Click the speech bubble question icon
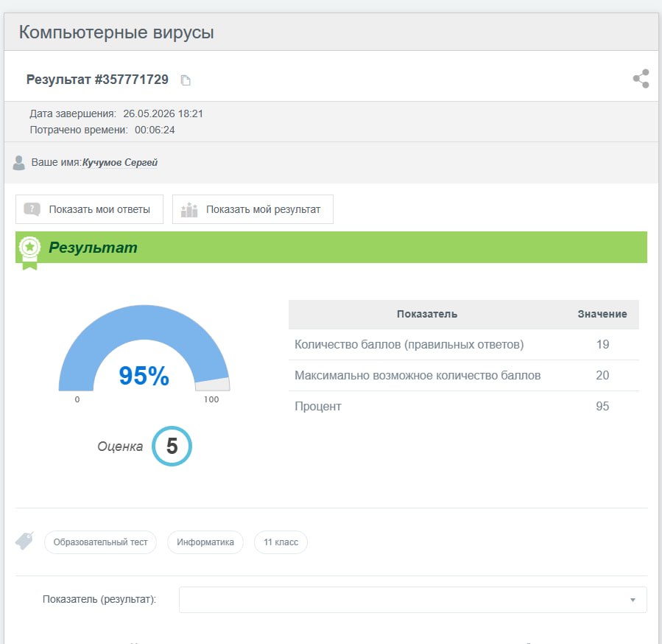This screenshot has width=662, height=644. [32, 209]
